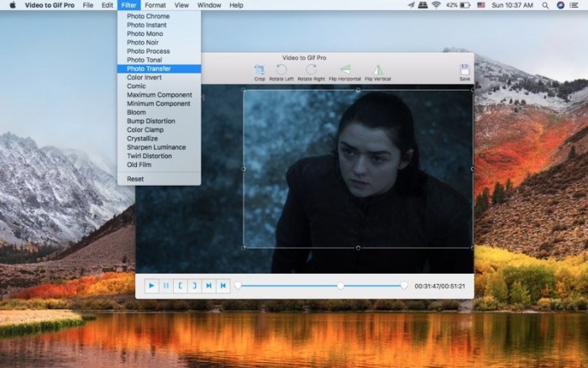The width and height of the screenshot is (588, 368).
Task: Click Reset in the Filter menu
Action: 135,179
